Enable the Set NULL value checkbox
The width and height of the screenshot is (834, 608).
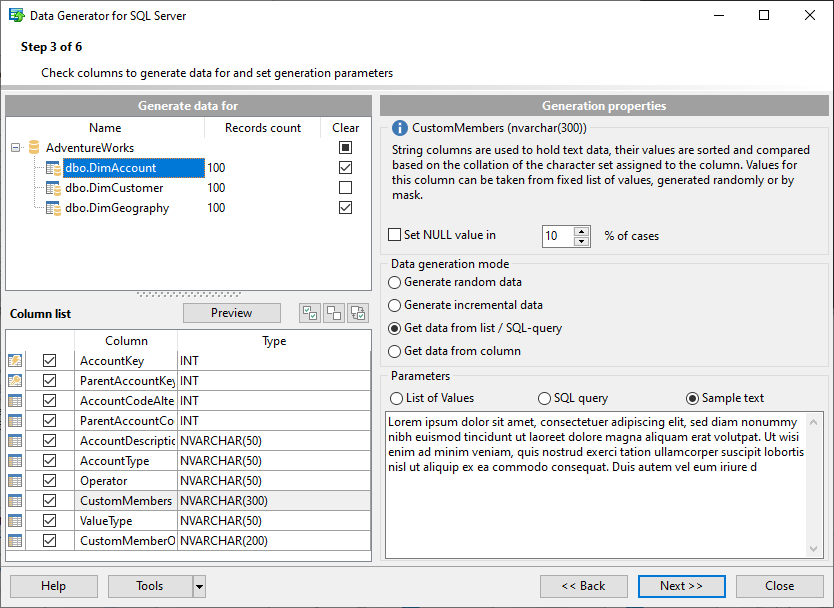tap(395, 235)
